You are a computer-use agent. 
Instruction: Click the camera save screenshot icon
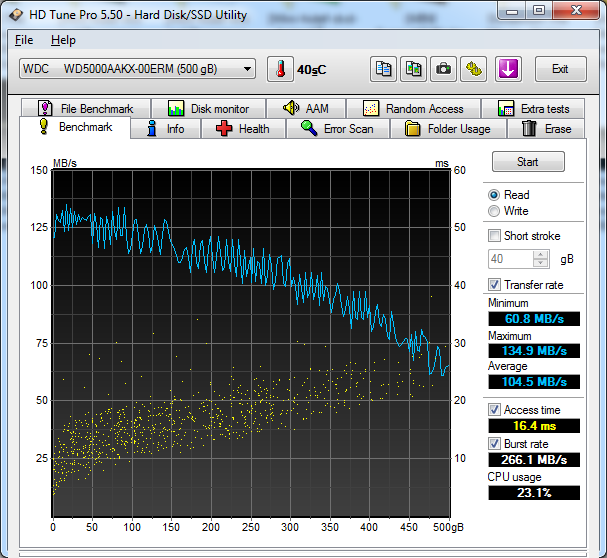pos(442,69)
